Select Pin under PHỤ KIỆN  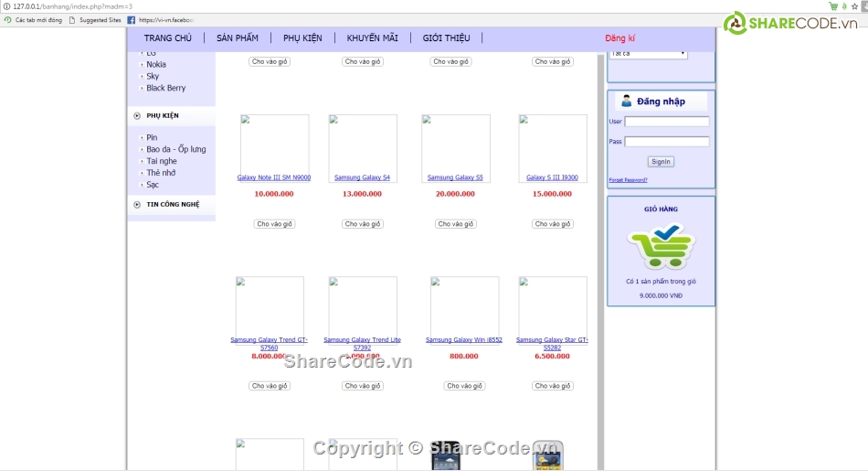pyautogui.click(x=152, y=137)
